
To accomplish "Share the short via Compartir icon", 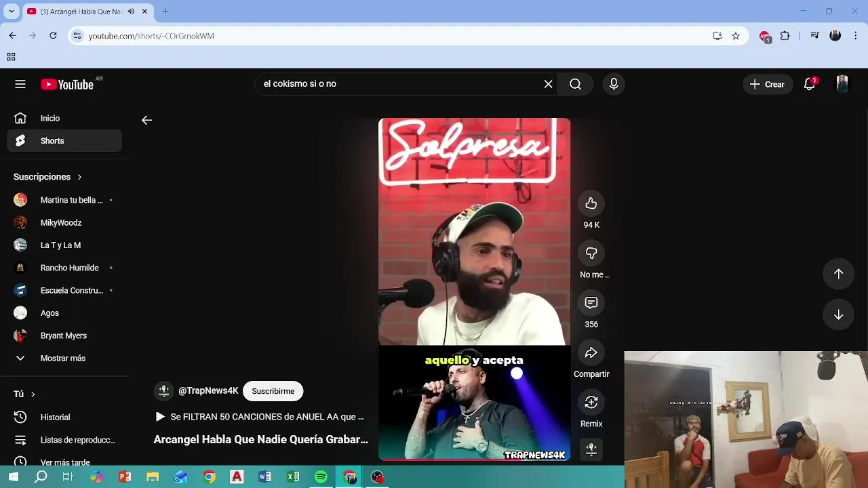I will click(x=591, y=352).
